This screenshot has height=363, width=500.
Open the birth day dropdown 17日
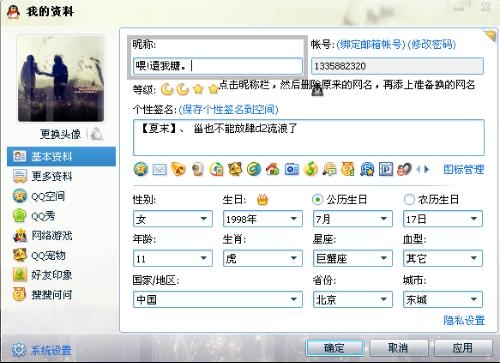(x=443, y=219)
